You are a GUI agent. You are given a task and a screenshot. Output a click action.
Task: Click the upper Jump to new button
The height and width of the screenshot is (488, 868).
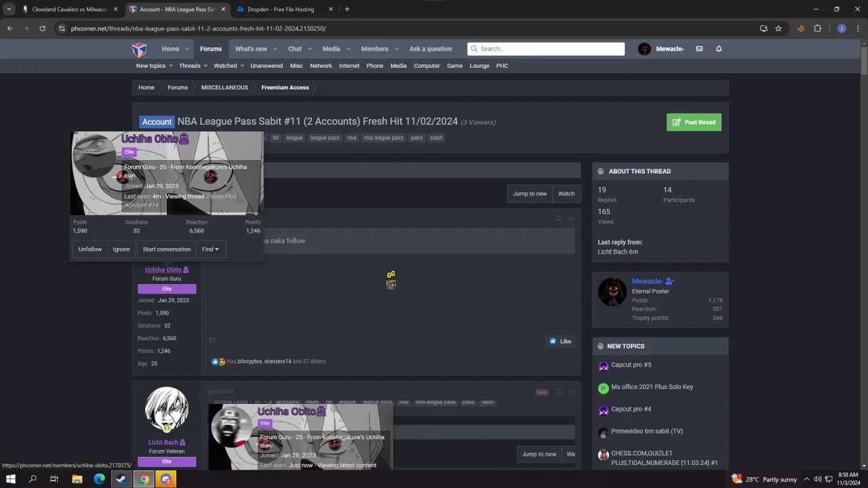530,194
